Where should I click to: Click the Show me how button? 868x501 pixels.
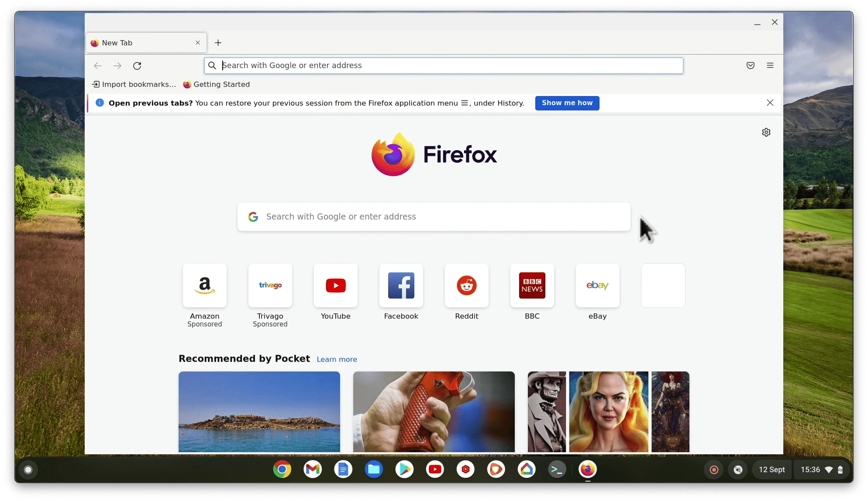click(x=567, y=103)
